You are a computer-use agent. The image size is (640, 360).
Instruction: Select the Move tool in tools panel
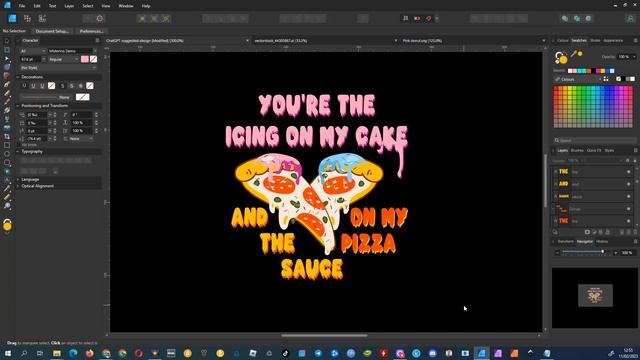[7, 41]
